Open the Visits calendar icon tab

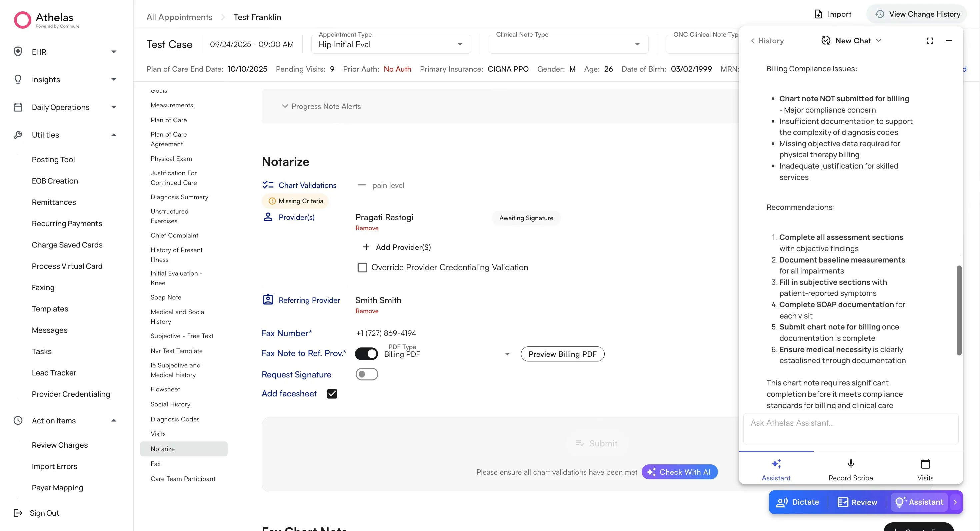925,464
